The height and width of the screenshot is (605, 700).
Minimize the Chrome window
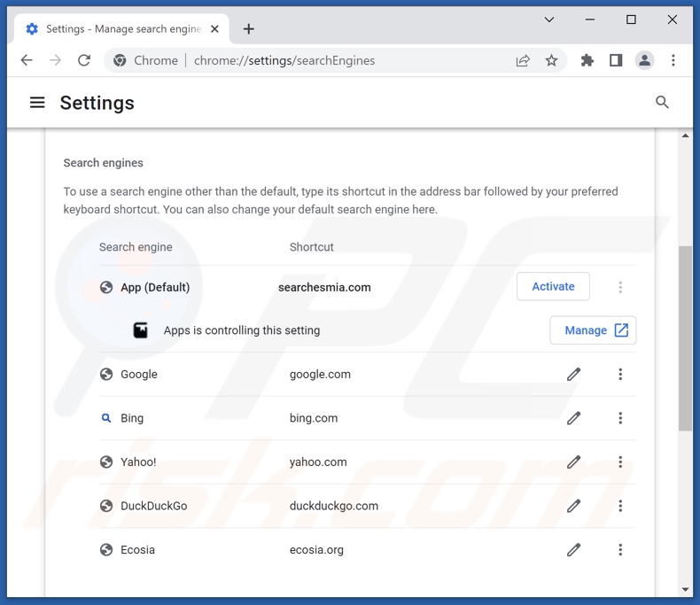click(590, 19)
